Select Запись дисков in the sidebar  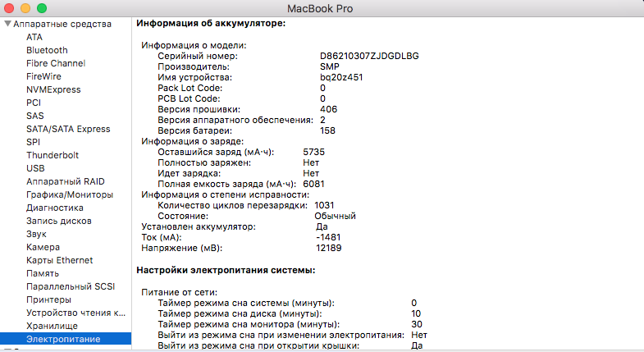(x=59, y=221)
